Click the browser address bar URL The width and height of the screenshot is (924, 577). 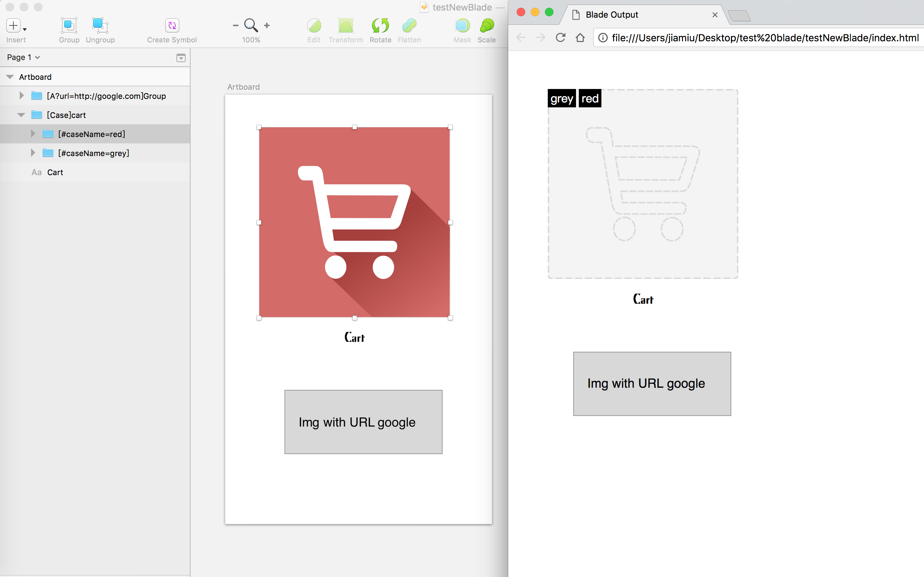(764, 38)
